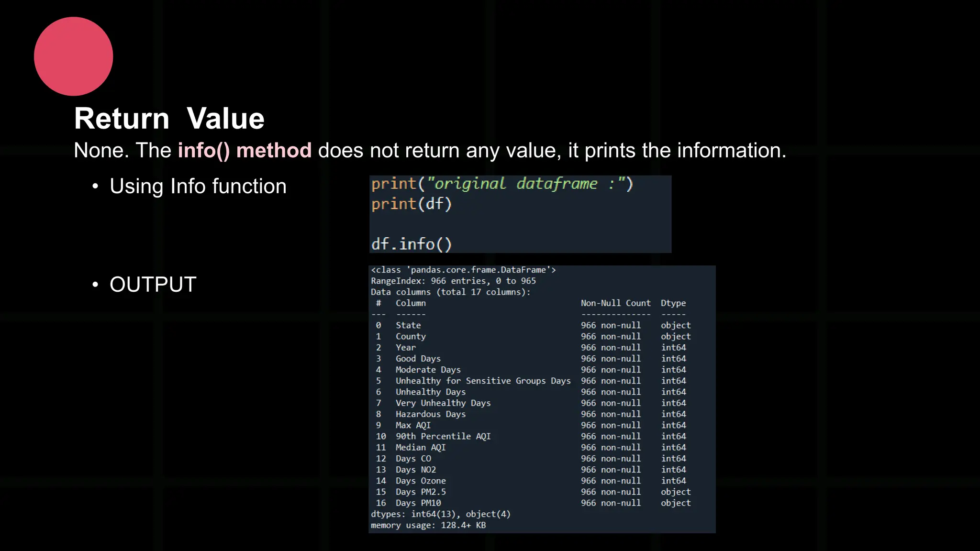The height and width of the screenshot is (551, 980).
Task: Click the Return Value heading
Action: tap(169, 119)
